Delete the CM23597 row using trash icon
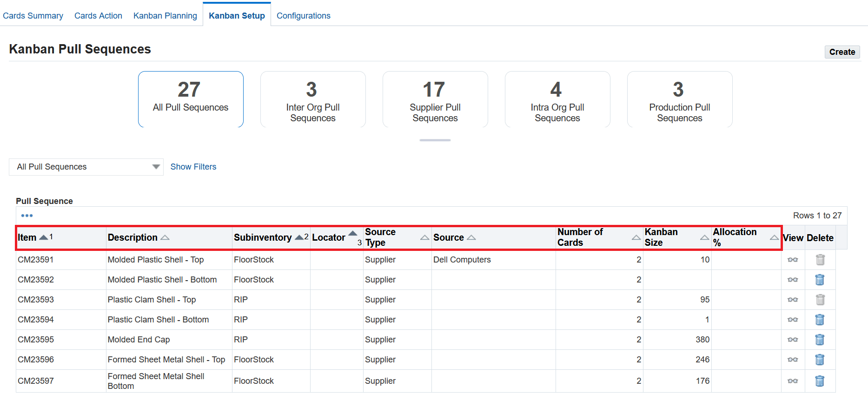This screenshot has width=868, height=407. pos(820,381)
